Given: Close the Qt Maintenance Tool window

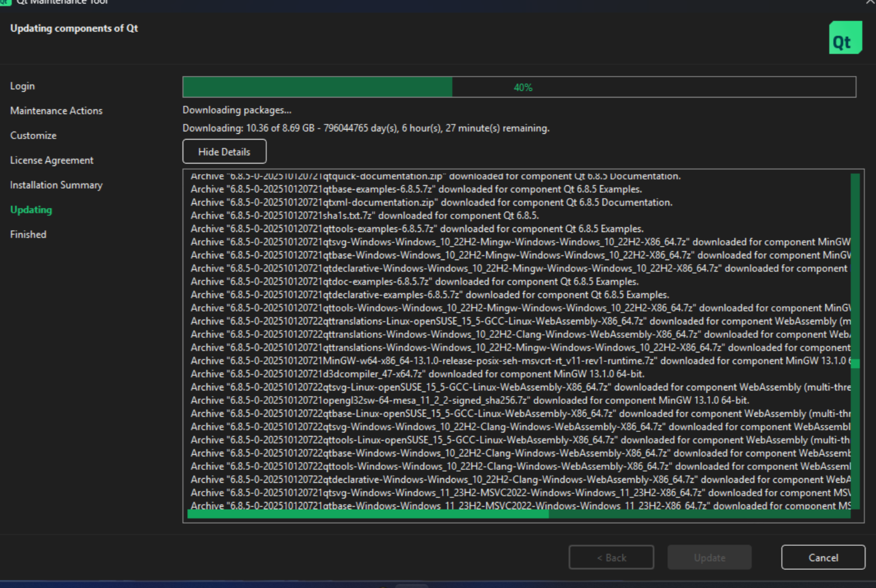Looking at the screenshot, I should (x=870, y=2).
